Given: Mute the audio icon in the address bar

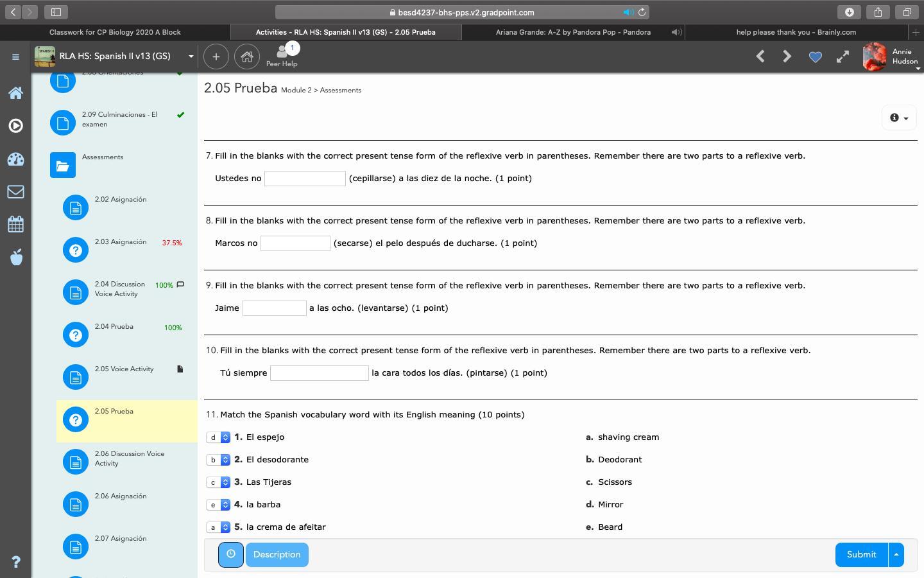Looking at the screenshot, I should pos(628,12).
